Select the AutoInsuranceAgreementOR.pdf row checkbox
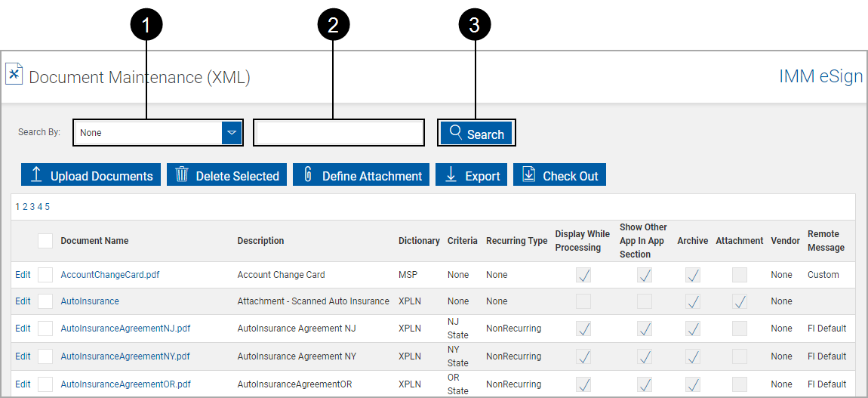 point(45,384)
